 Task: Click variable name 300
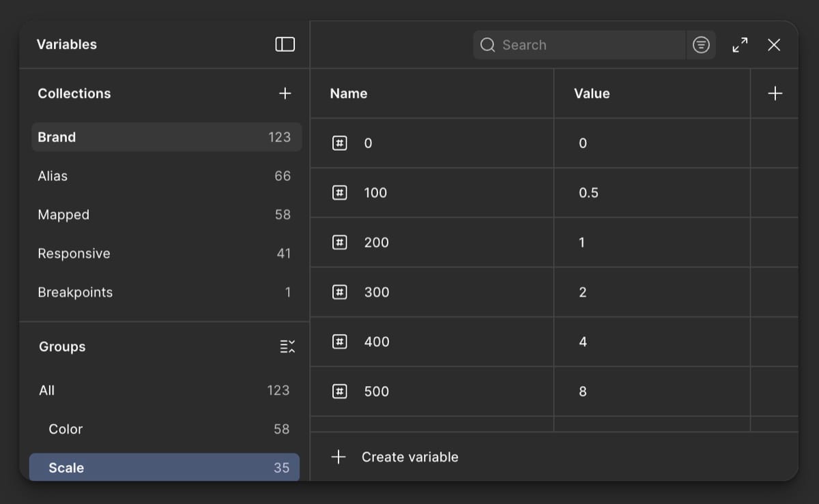(377, 292)
